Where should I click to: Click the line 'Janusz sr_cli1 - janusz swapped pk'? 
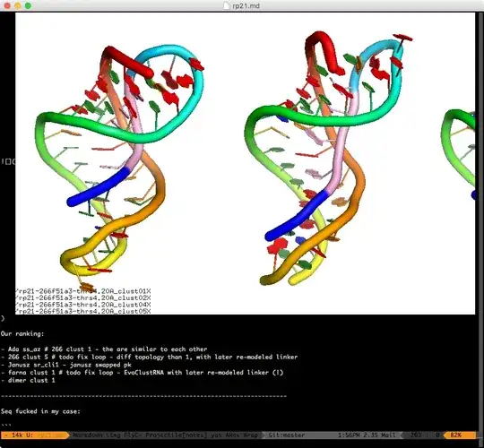[66, 365]
